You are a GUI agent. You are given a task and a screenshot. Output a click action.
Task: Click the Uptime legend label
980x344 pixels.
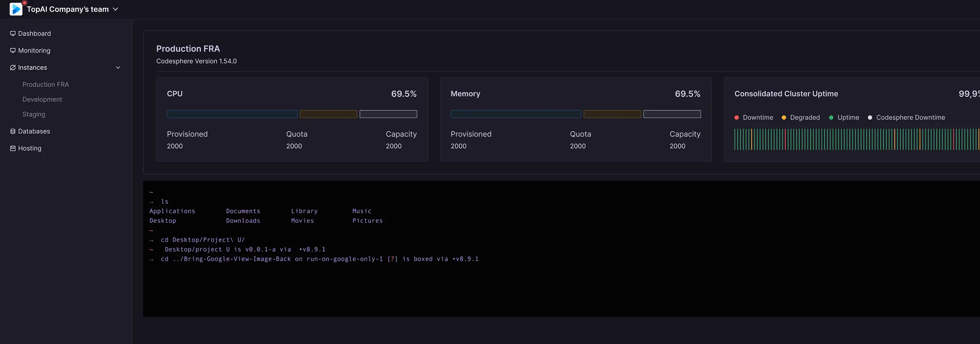click(x=848, y=118)
